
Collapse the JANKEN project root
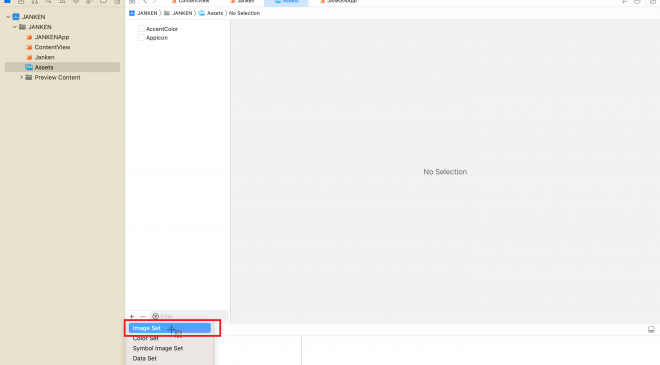(8, 17)
